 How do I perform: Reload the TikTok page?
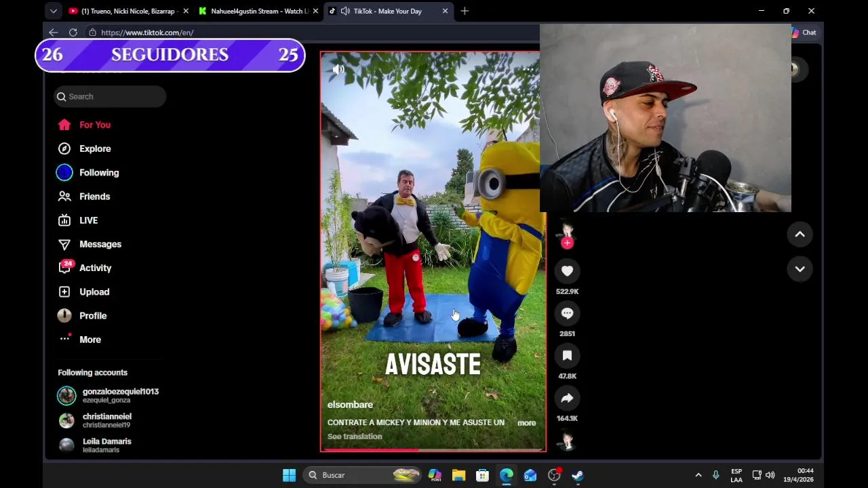point(73,33)
